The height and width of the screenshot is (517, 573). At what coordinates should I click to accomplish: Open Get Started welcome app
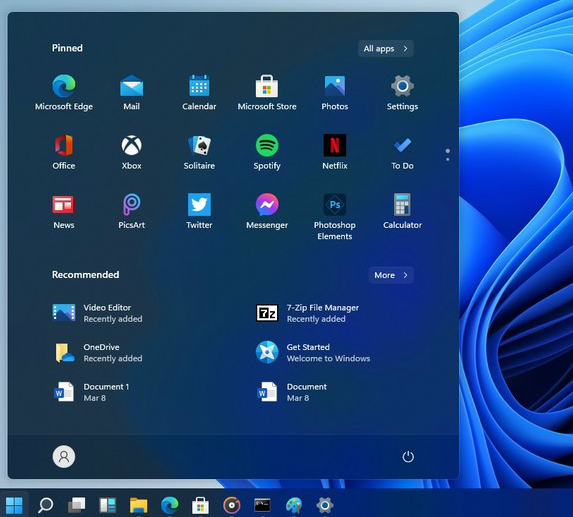[x=313, y=353]
